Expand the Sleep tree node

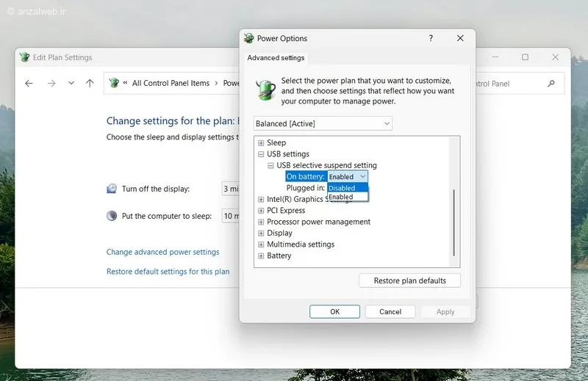(x=261, y=142)
